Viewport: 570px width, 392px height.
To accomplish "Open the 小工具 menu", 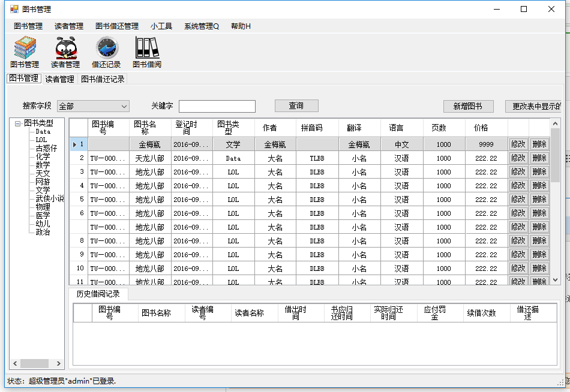I will tap(161, 26).
